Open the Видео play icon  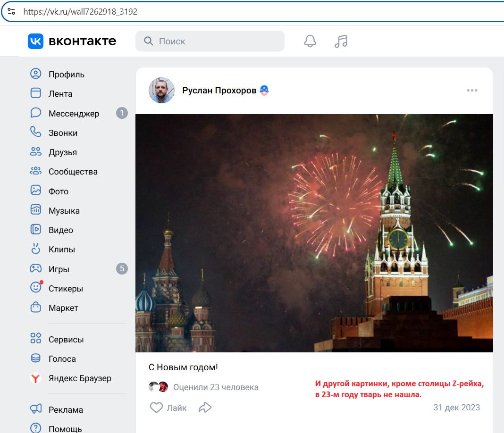(x=36, y=229)
